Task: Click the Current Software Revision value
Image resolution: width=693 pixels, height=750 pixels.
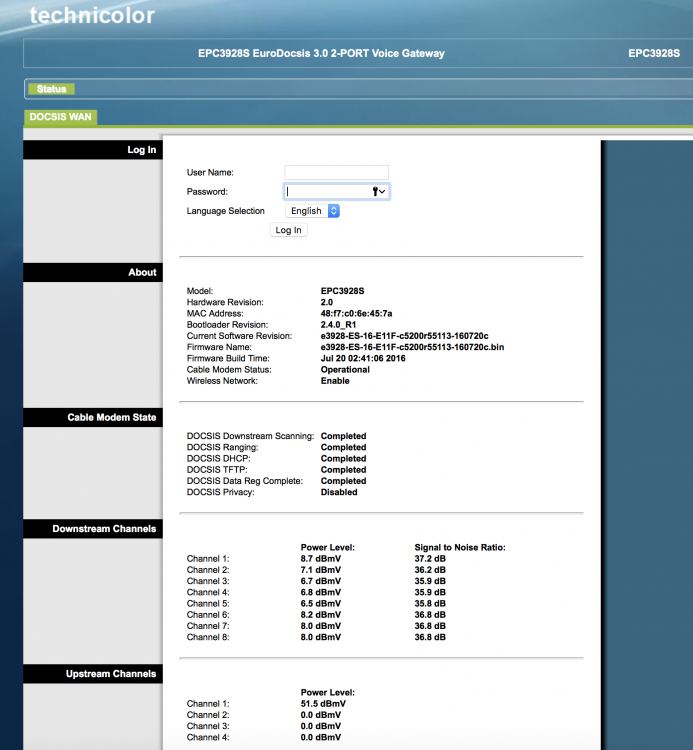Action: coord(405,336)
